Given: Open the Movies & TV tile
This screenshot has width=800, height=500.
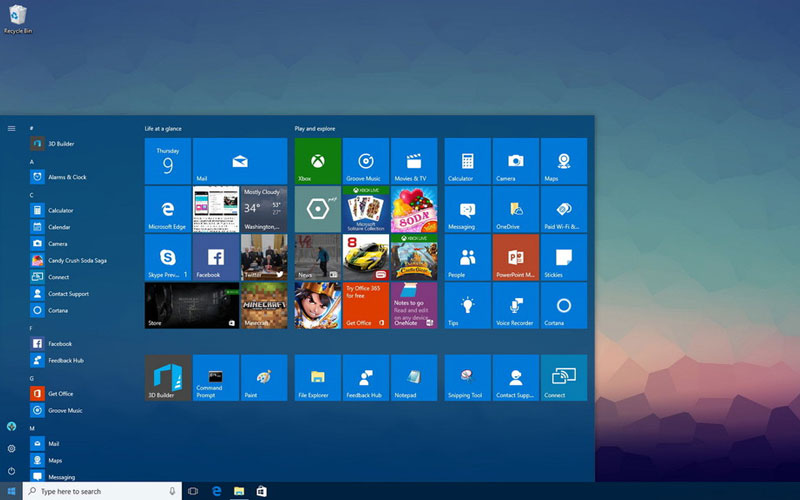Looking at the screenshot, I should [x=414, y=161].
